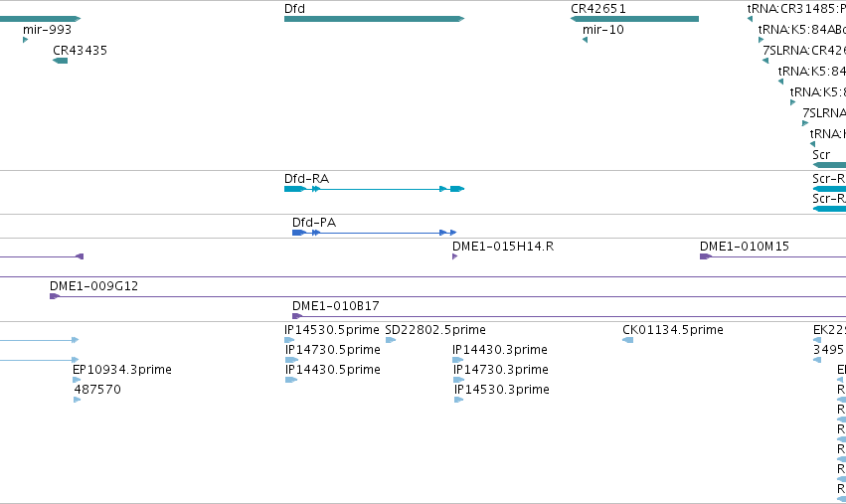846x504 pixels.
Task: Select the tRNA:K5:84ABc gene label
Action: click(801, 30)
